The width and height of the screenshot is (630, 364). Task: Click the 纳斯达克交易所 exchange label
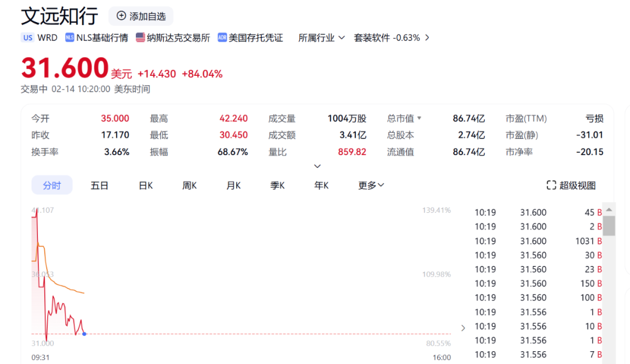[x=178, y=38]
